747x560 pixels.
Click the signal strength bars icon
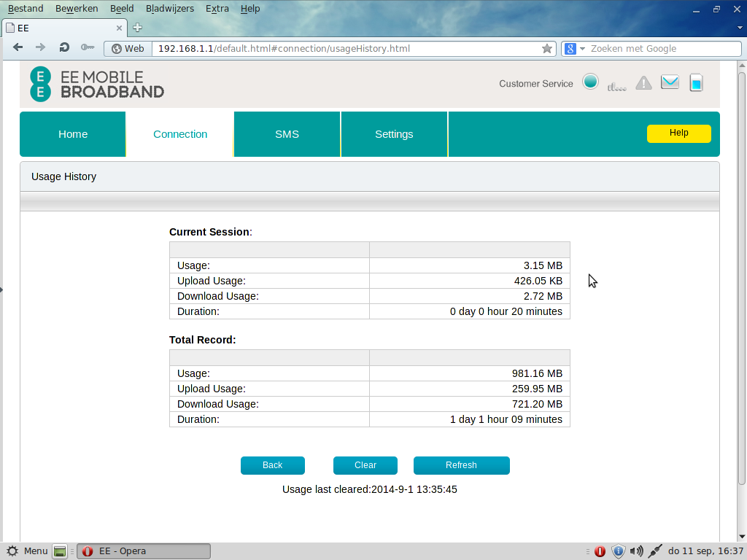[x=616, y=85]
